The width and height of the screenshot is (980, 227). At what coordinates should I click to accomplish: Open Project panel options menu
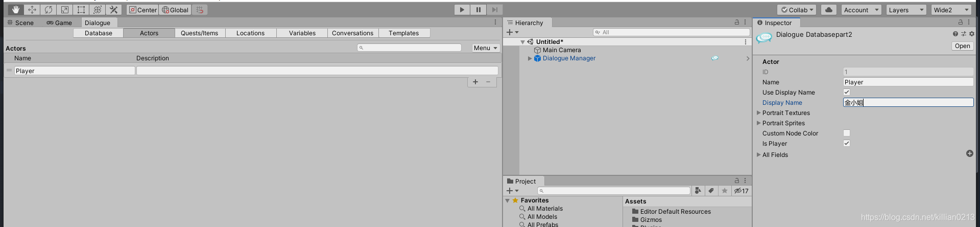click(x=745, y=180)
